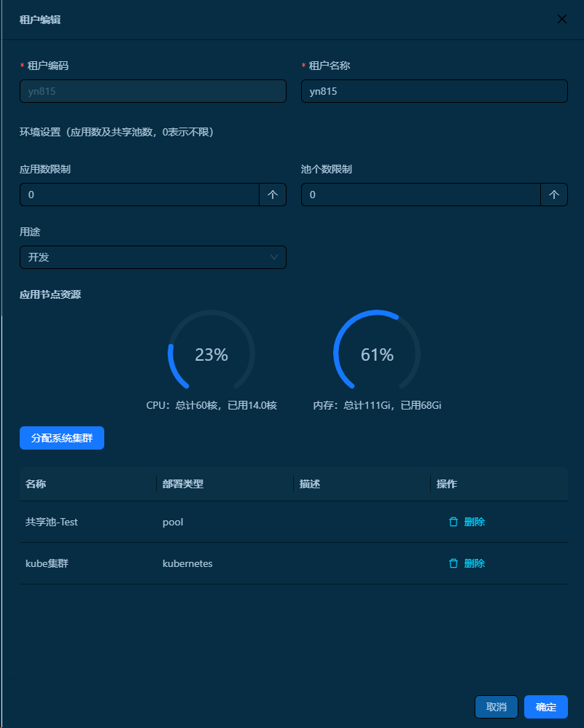584x728 pixels.
Task: Click the 用途 dropdown chevron
Action: pos(273,257)
